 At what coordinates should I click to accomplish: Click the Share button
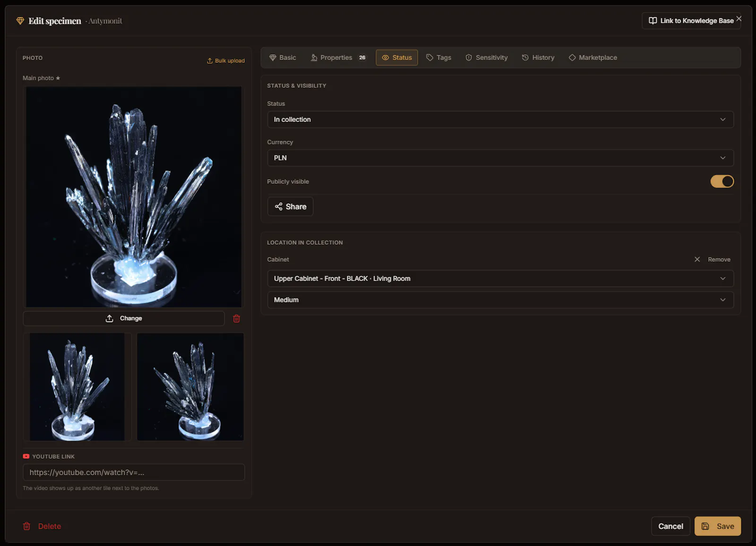point(290,206)
